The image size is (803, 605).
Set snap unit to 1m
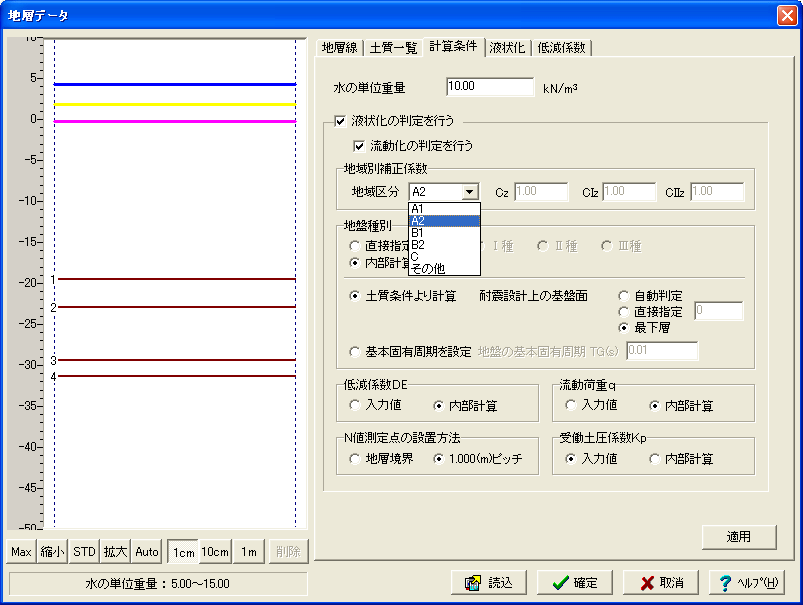pyautogui.click(x=249, y=552)
